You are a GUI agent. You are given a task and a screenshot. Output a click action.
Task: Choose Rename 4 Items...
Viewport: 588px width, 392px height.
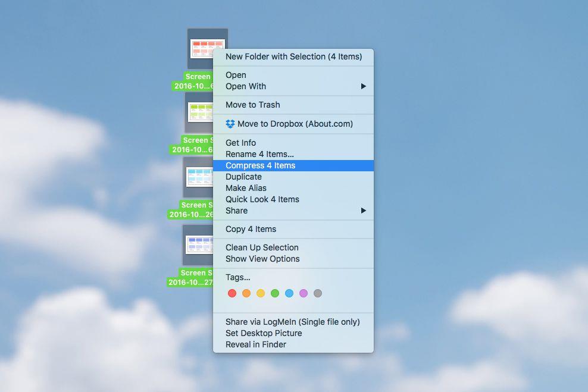click(293, 154)
